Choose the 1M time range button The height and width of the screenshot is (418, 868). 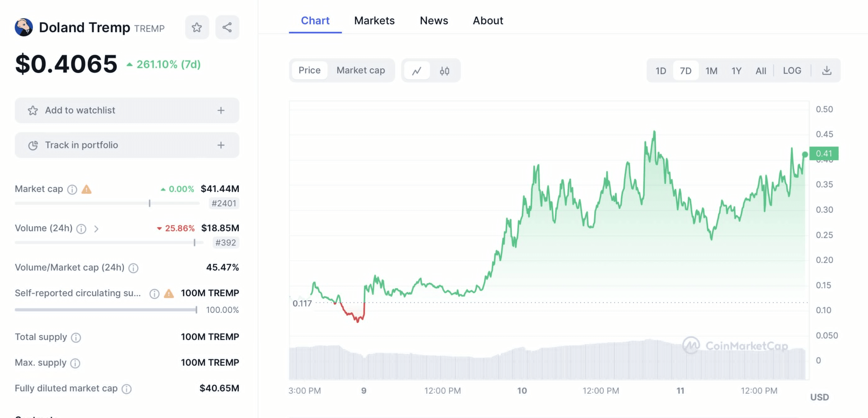(711, 71)
